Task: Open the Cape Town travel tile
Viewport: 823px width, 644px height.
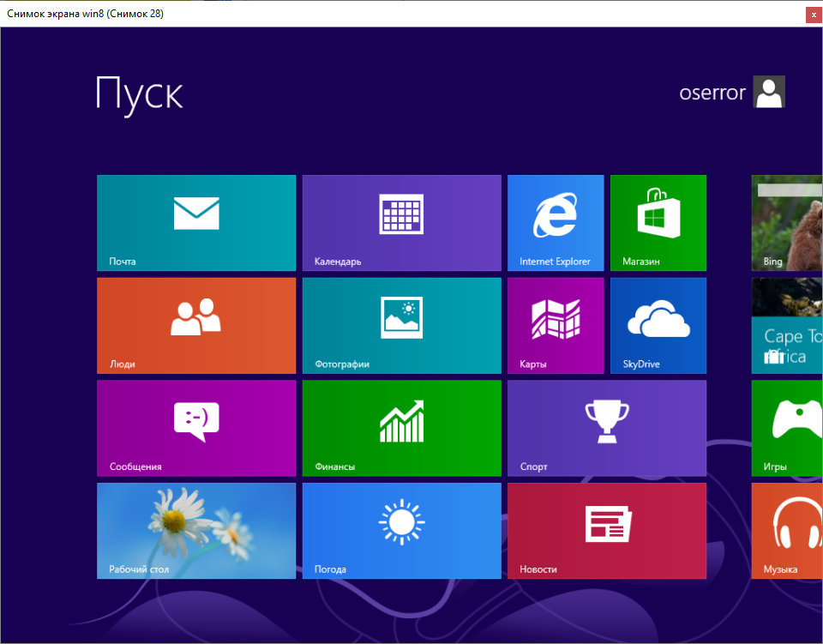Action: click(787, 325)
